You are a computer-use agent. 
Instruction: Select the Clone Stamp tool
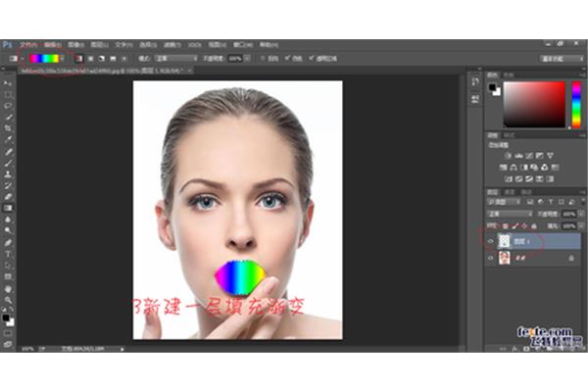tap(8, 174)
